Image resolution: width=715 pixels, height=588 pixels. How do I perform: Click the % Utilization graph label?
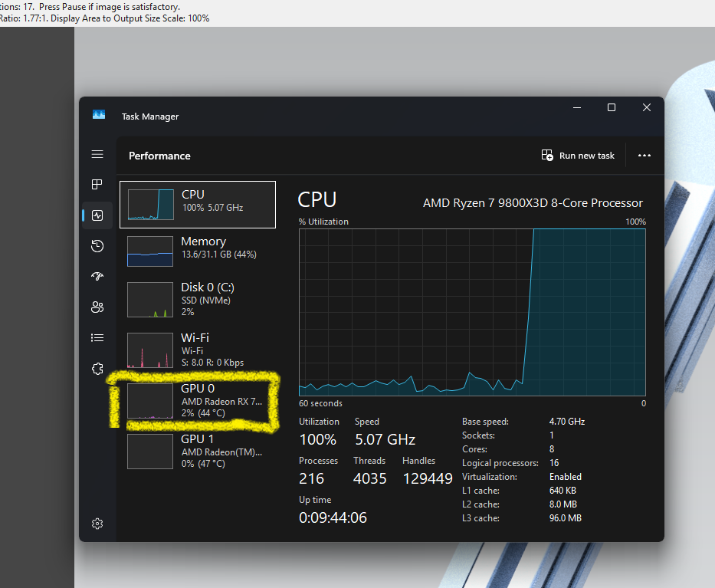click(323, 222)
